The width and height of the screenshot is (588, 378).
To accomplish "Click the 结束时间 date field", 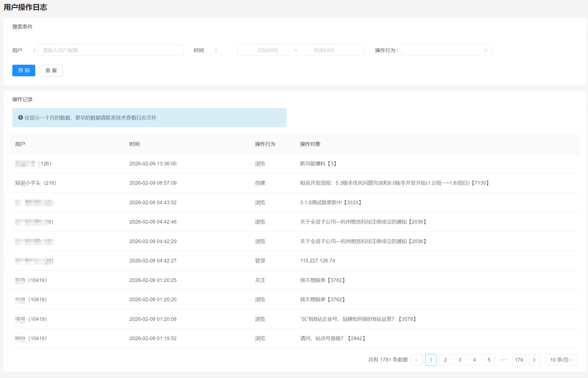I will (x=324, y=50).
